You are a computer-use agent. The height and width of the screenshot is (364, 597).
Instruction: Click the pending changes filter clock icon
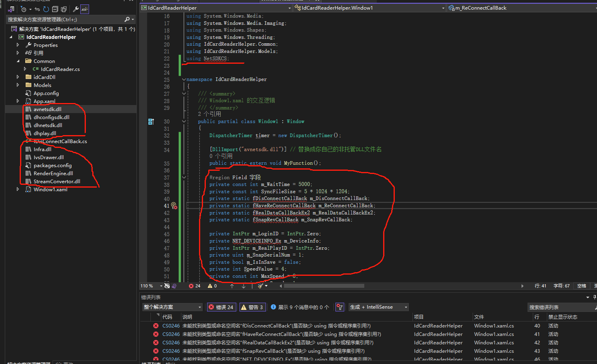[x=24, y=9]
